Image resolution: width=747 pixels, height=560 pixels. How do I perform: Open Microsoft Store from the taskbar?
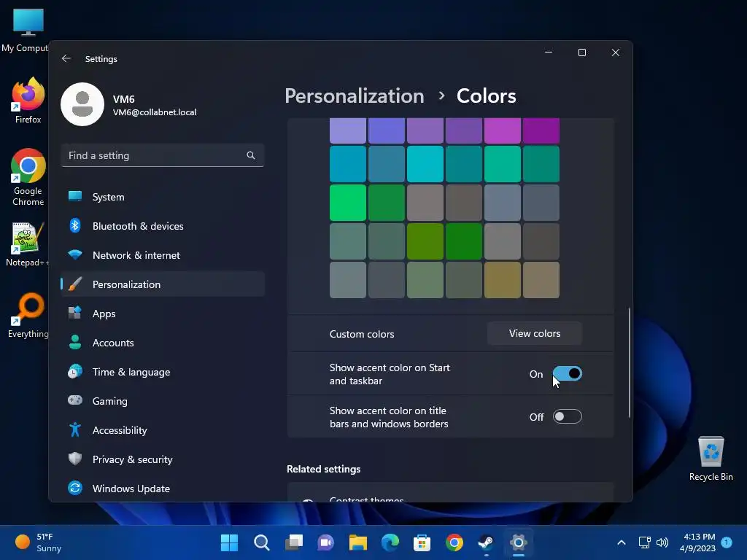pos(422,542)
